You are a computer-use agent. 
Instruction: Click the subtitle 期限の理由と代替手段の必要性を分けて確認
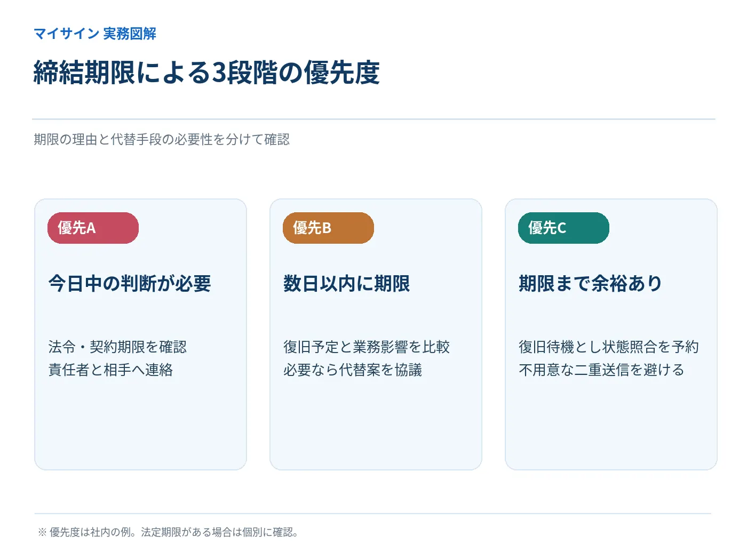pyautogui.click(x=162, y=140)
